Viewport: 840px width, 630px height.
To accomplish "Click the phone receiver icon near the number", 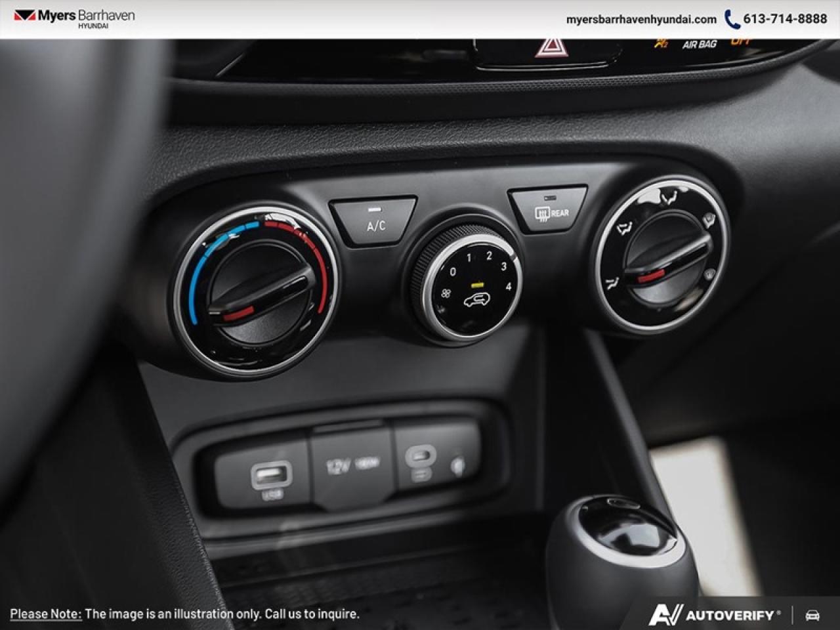I will click(x=731, y=19).
